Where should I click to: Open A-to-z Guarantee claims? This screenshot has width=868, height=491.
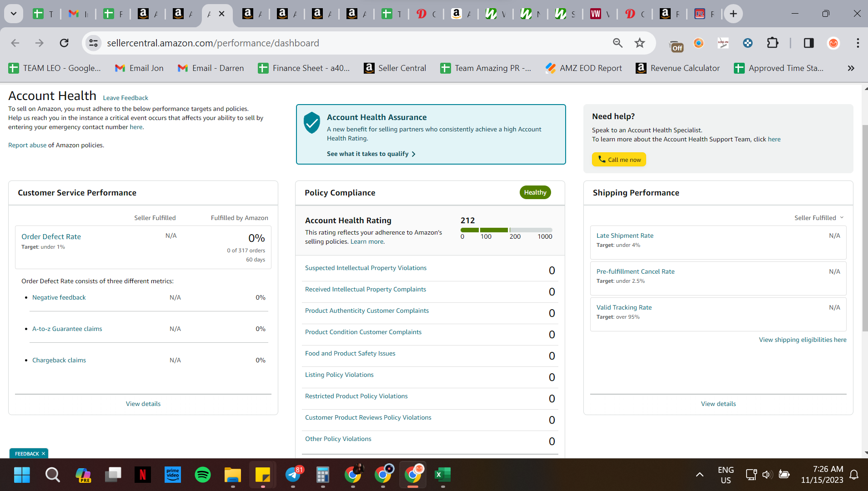(67, 329)
